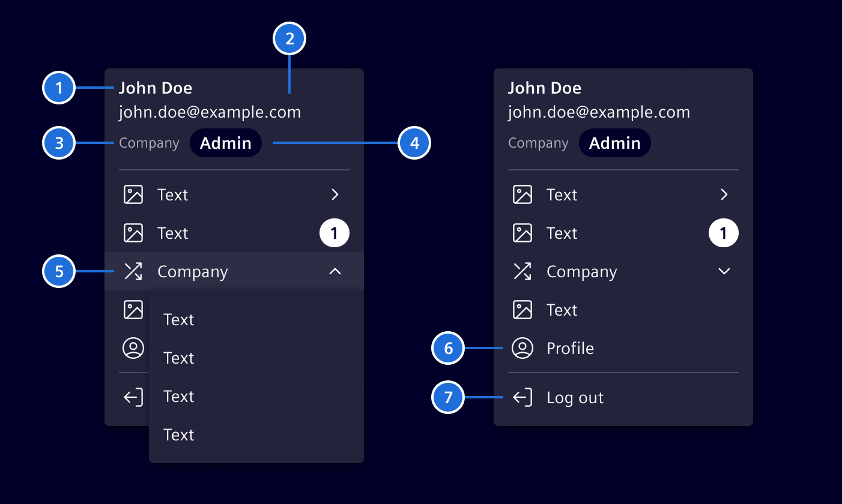Click annotation marker number 4
The width and height of the screenshot is (842, 504).
[x=414, y=143]
